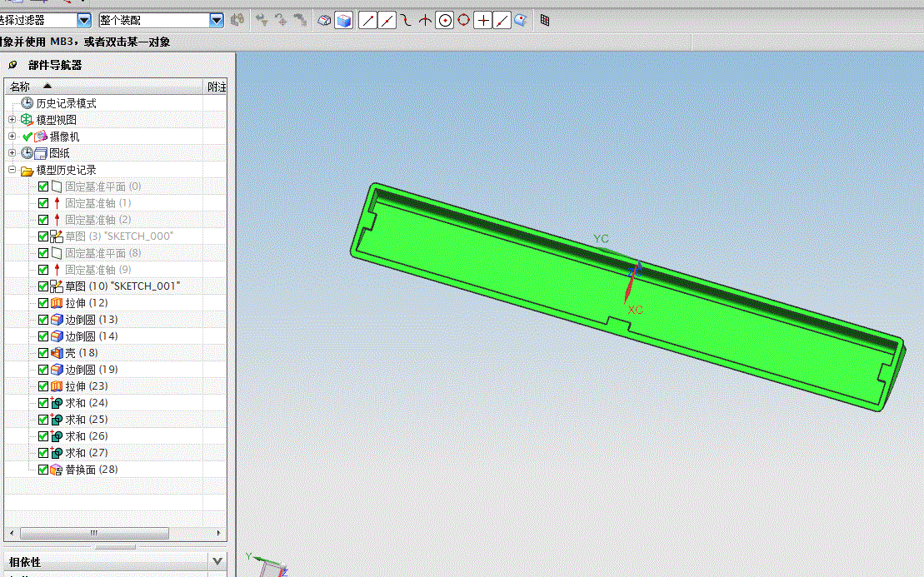Open the 整个装配 scope dropdown arrow
The height and width of the screenshot is (577, 924).
217,21
